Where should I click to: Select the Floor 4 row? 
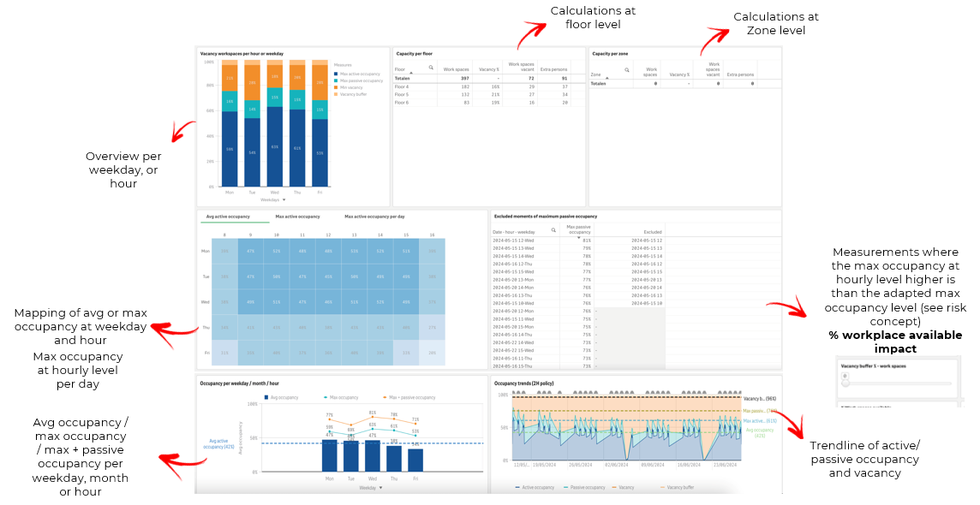(x=489, y=86)
